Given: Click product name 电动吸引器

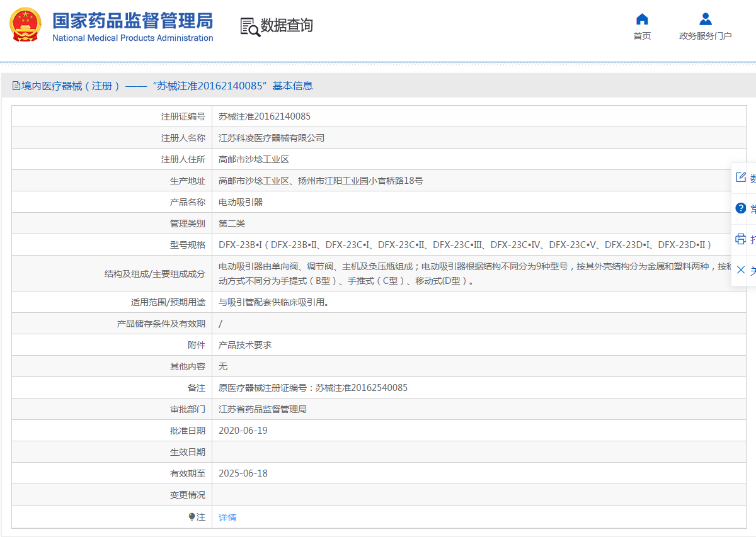Looking at the screenshot, I should (241, 202).
